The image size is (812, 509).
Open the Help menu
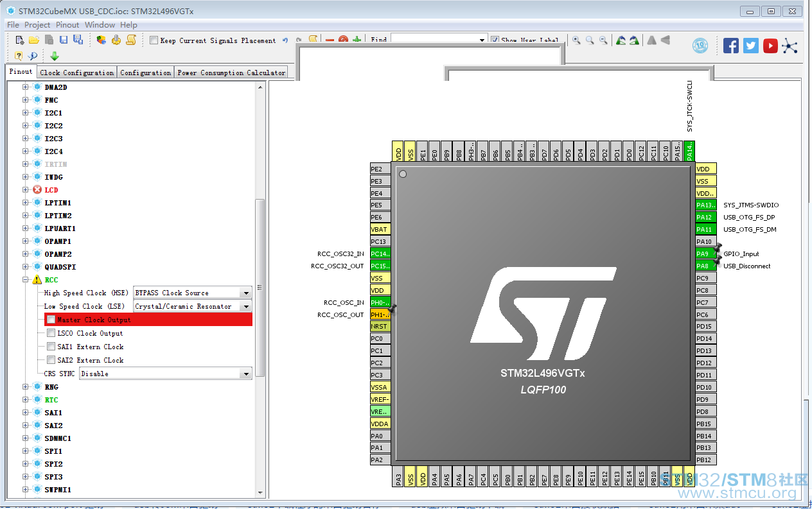(x=128, y=24)
